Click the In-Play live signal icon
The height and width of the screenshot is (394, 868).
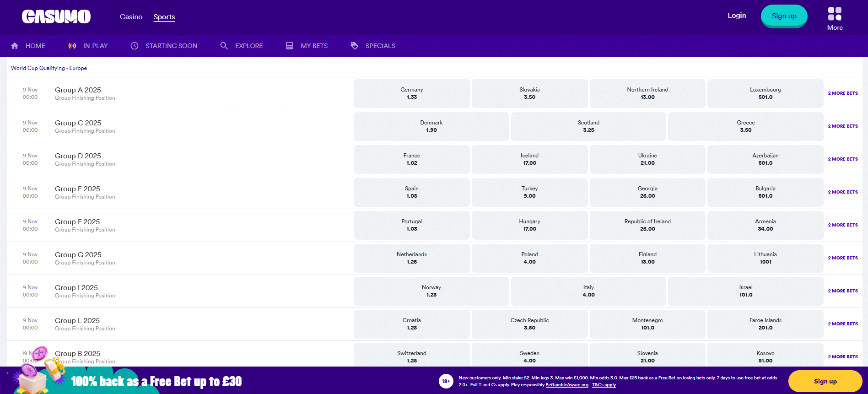click(x=72, y=46)
